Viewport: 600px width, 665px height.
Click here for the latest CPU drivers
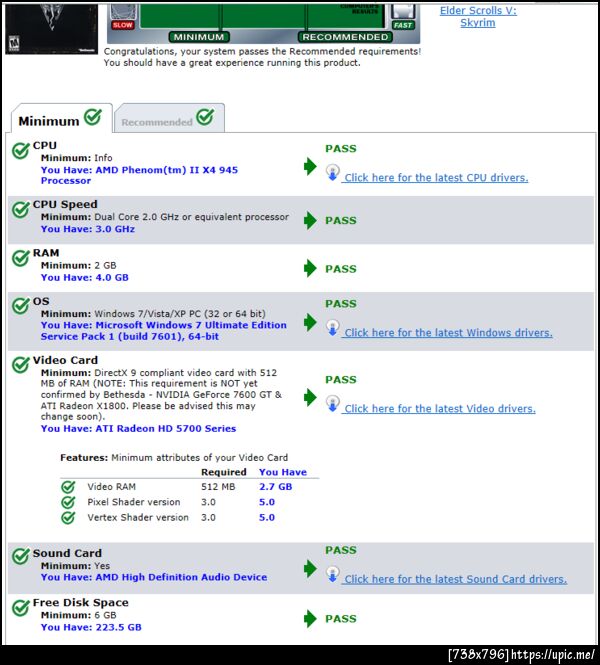tap(436, 178)
